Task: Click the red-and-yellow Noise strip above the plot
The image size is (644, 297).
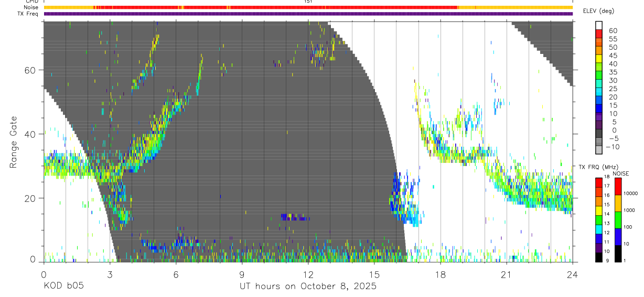Action: tap(308, 7)
